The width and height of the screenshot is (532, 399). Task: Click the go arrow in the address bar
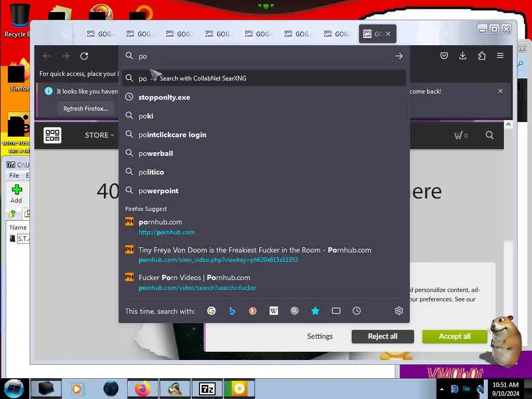pyautogui.click(x=398, y=56)
